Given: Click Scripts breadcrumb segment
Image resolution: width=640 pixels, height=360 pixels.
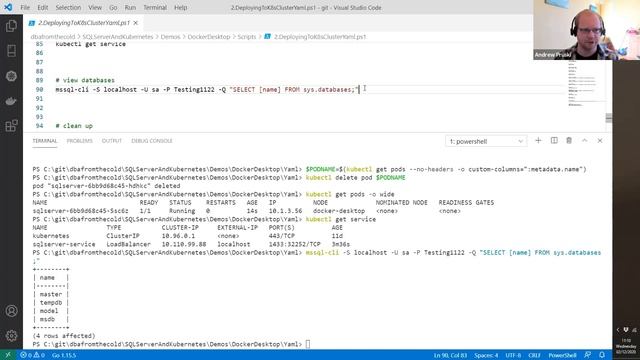Looking at the screenshot, I should pos(247,37).
